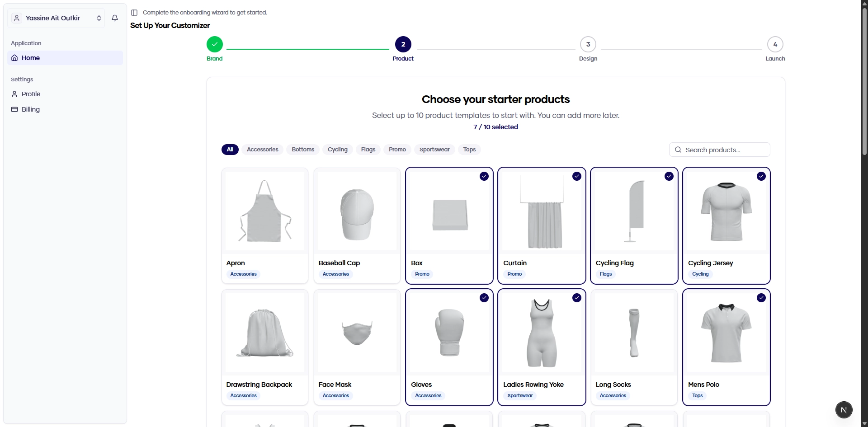Uncheck the Cycling Jersey selection mark
Viewport: 868px width, 427px height.
[x=761, y=176]
